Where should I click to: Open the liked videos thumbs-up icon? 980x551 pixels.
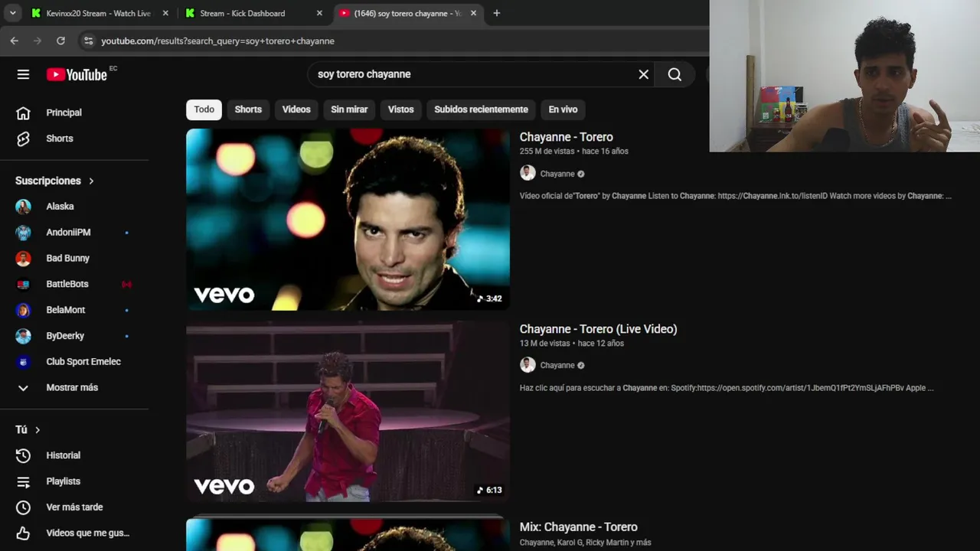[x=23, y=533]
